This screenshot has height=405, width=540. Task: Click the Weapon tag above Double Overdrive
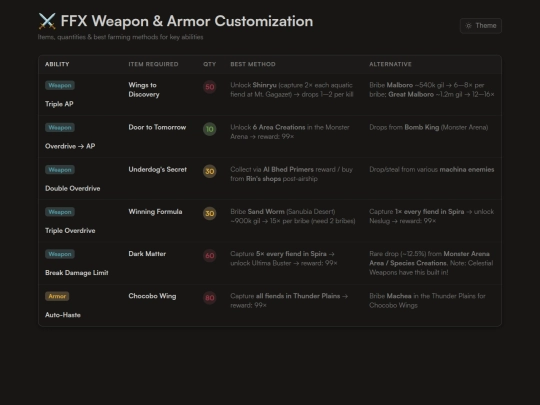(x=60, y=170)
